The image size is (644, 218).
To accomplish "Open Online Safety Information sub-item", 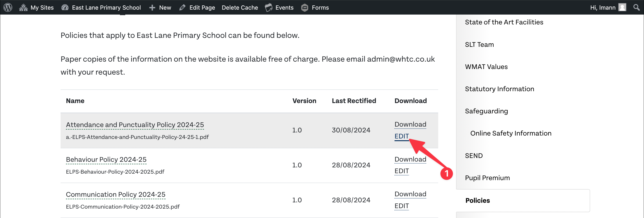I will point(511,133).
